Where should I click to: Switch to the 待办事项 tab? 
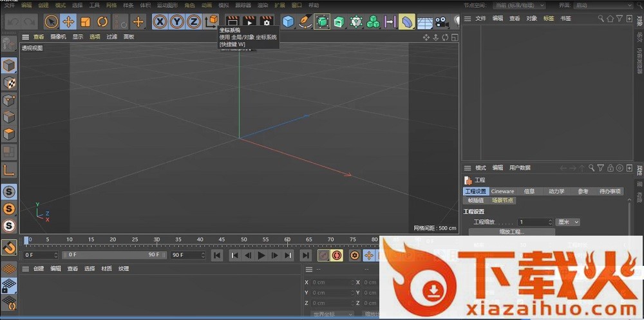[x=610, y=191]
